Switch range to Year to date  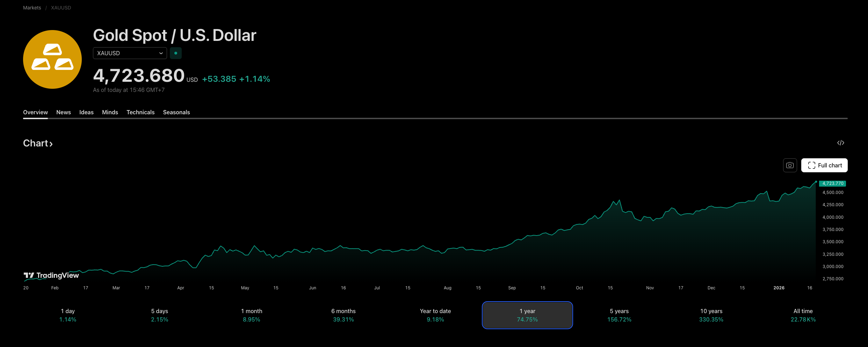tap(435, 315)
